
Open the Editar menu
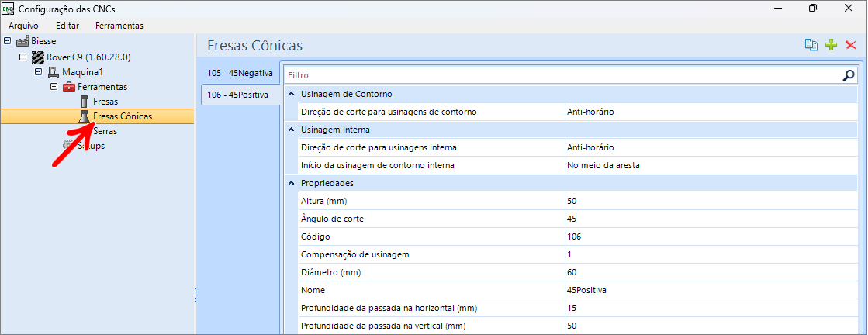(67, 26)
